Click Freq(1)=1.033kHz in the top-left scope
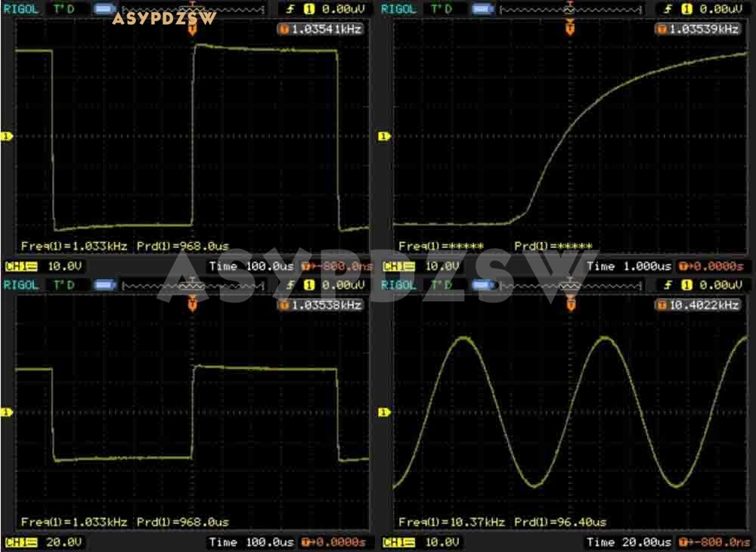Viewport: 756px width, 552px height. (74, 247)
